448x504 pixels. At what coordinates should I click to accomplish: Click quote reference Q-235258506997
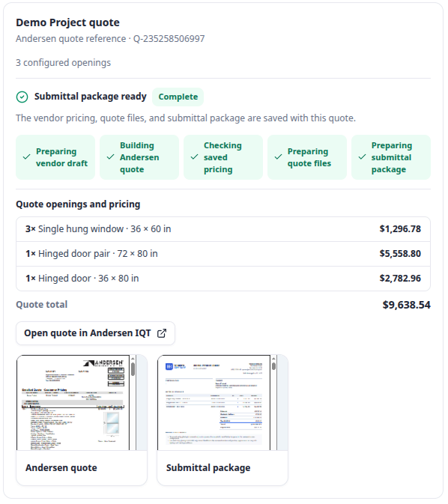(169, 39)
